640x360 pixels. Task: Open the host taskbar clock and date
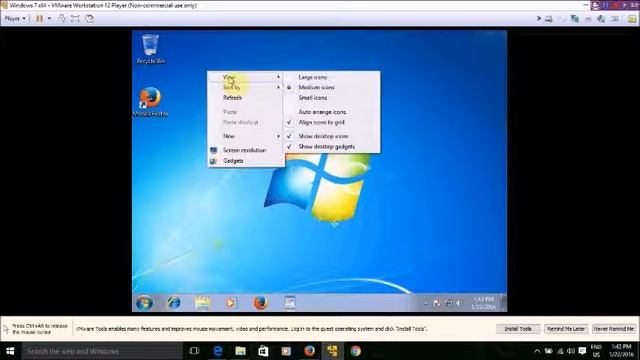point(621,351)
